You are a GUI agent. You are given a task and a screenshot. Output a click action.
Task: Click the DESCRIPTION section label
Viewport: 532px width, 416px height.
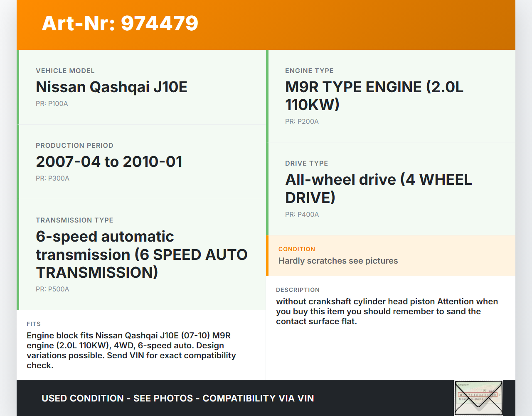tap(298, 290)
